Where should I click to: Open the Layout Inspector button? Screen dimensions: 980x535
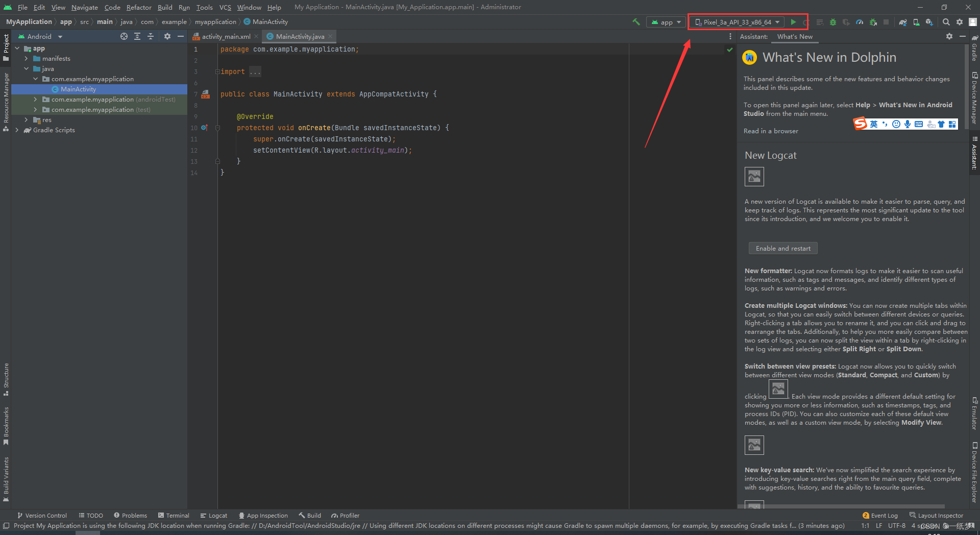click(x=937, y=516)
